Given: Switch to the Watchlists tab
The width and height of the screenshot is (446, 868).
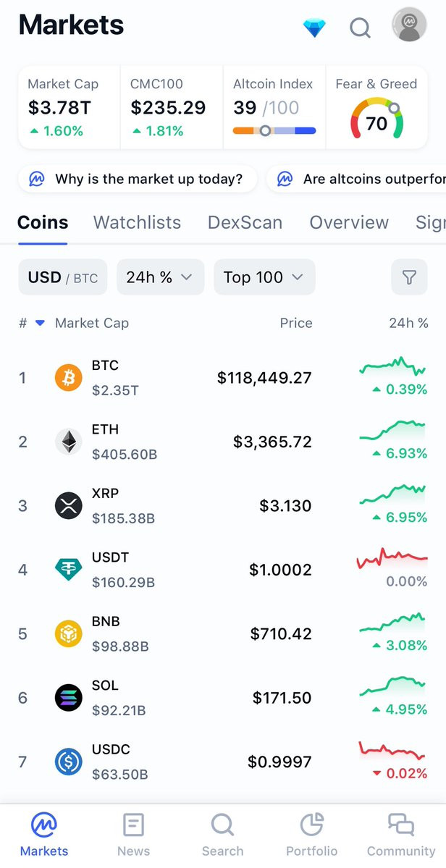Looking at the screenshot, I should pos(138,222).
